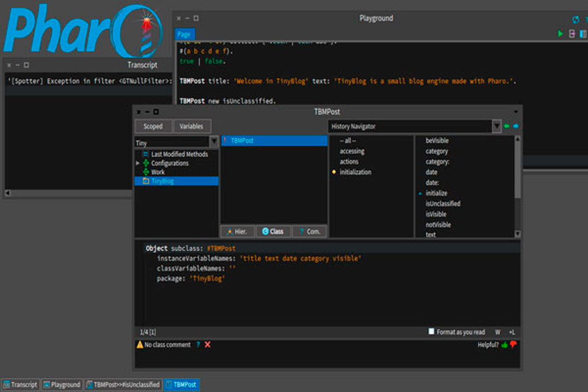Enable the Format as you read checkbox
The image size is (588, 392).
tap(431, 332)
